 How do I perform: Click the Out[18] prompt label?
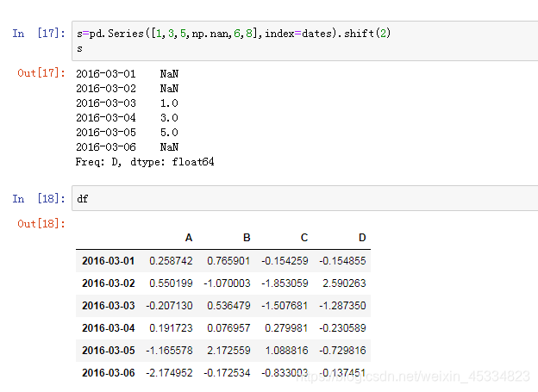[x=41, y=224]
